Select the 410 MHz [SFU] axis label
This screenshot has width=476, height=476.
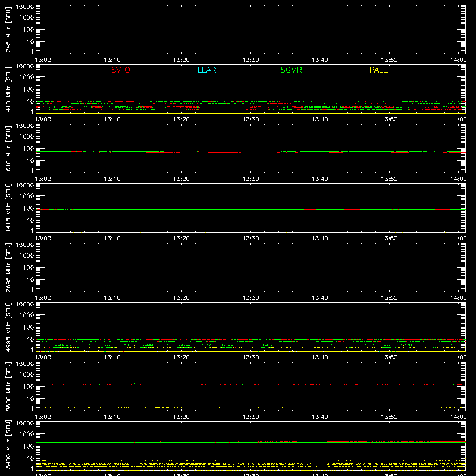point(8,89)
